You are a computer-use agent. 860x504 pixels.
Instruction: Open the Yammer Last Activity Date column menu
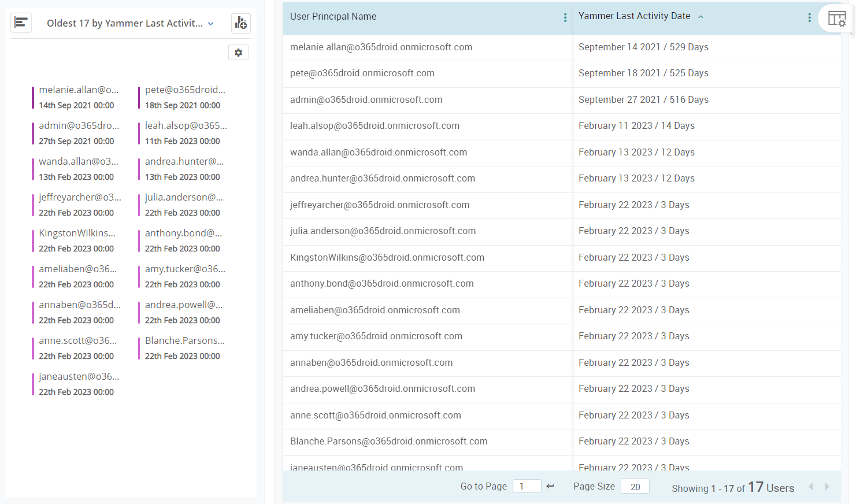809,17
